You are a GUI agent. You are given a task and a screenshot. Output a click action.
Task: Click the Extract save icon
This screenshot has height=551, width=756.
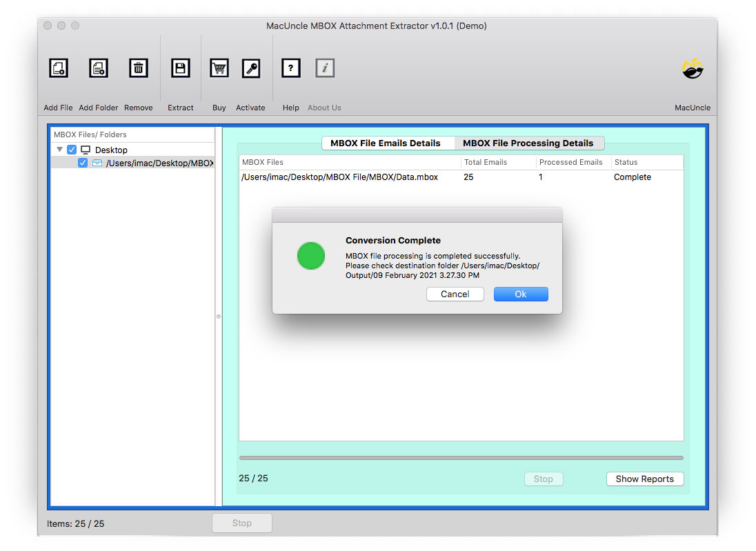180,68
